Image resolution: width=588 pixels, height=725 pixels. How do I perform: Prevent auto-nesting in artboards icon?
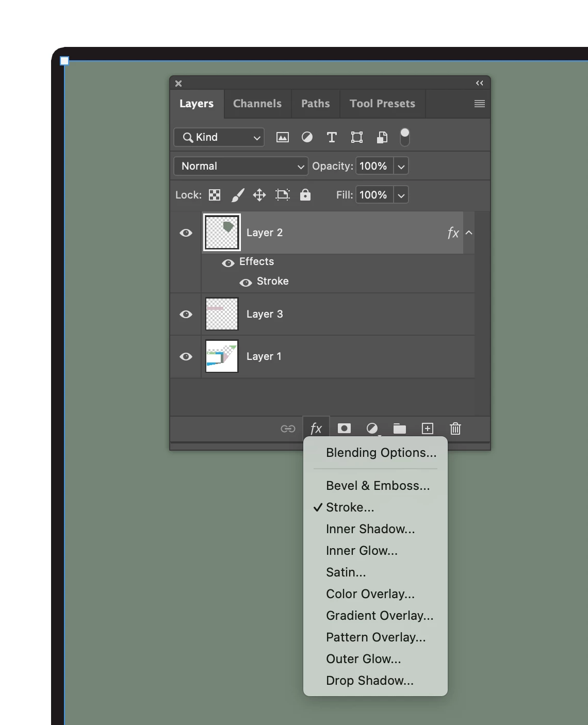click(283, 195)
